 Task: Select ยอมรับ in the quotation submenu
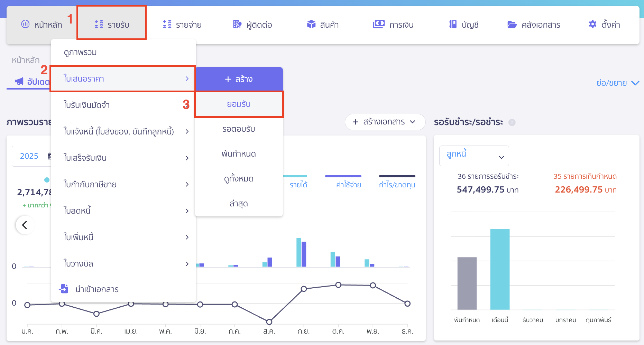coord(239,104)
